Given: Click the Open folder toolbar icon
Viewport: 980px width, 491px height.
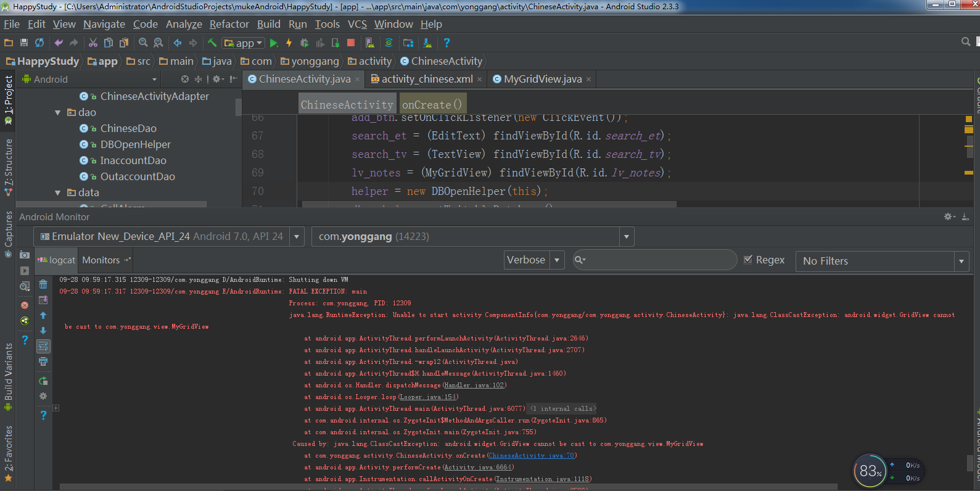Looking at the screenshot, I should click(9, 43).
